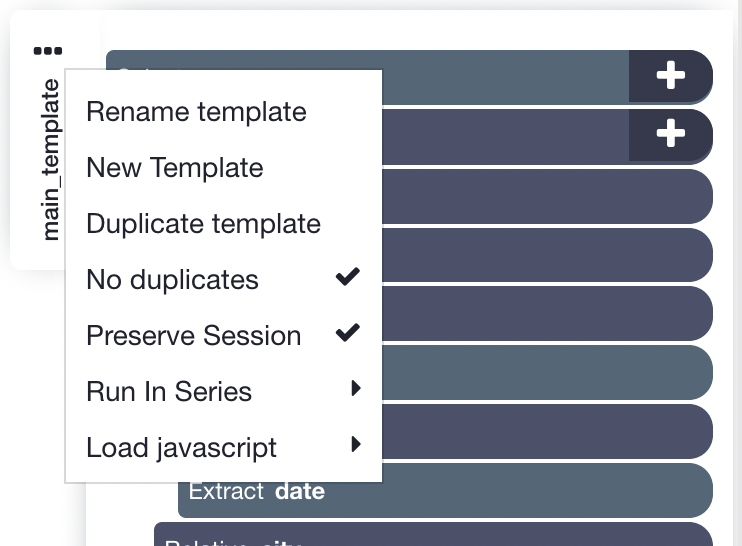The image size is (742, 546).
Task: Click the lighter gray-blue bar above Extract date
Action: [x=547, y=372]
